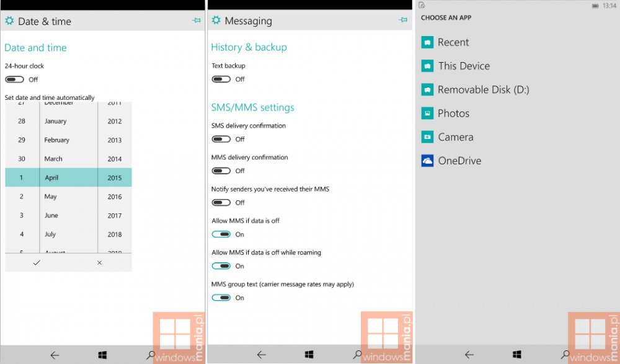Open the Removable Disk (D:) icon
The width and height of the screenshot is (620, 364).
point(428,89)
